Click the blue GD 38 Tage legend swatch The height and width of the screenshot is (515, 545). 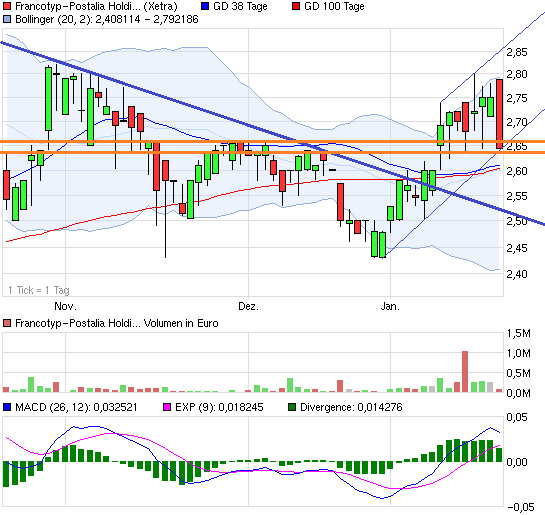tap(205, 6)
